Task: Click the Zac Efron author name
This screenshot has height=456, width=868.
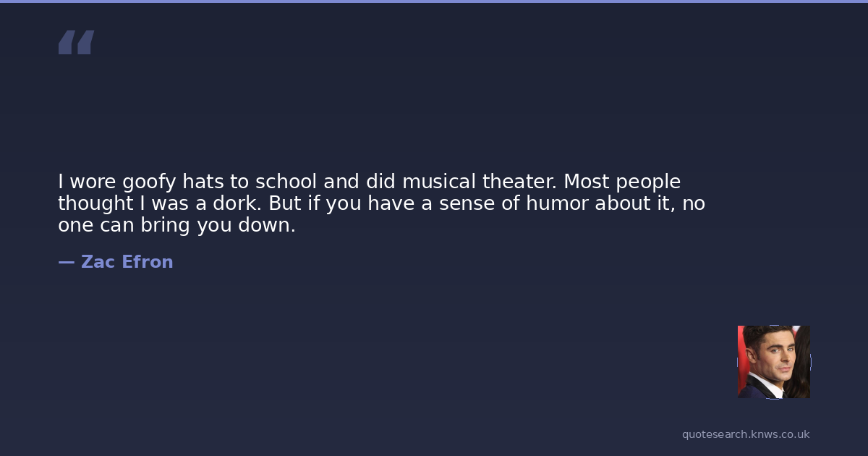Action: coord(127,262)
